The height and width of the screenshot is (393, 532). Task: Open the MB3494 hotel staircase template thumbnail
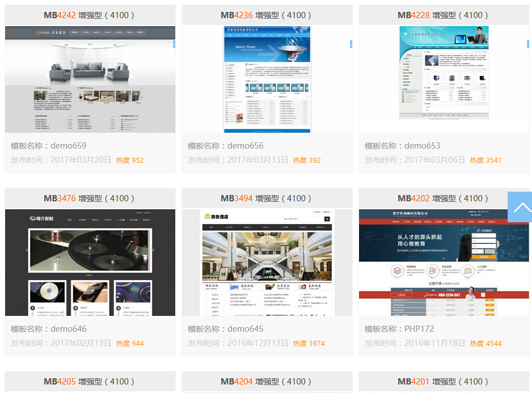point(267,262)
